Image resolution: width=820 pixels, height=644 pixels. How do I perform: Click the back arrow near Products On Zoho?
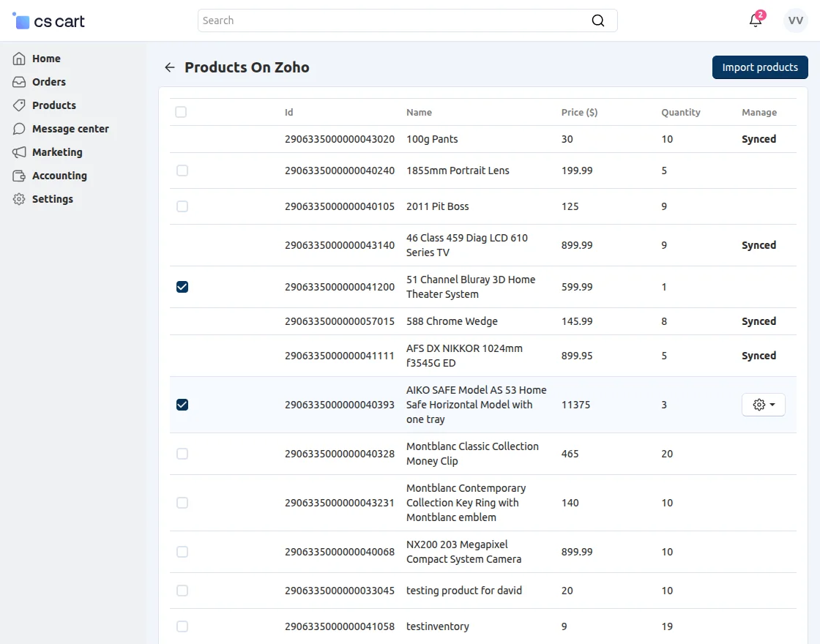[169, 67]
